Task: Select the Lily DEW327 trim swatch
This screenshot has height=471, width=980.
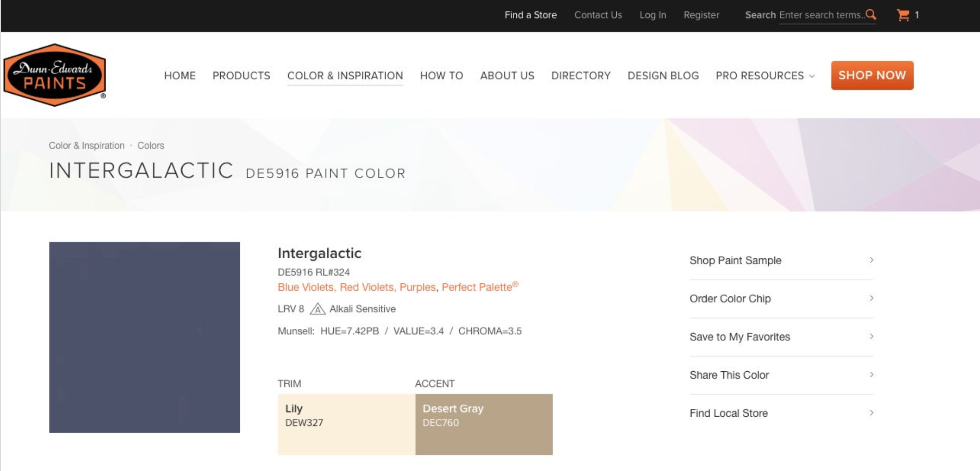Action: click(x=346, y=424)
